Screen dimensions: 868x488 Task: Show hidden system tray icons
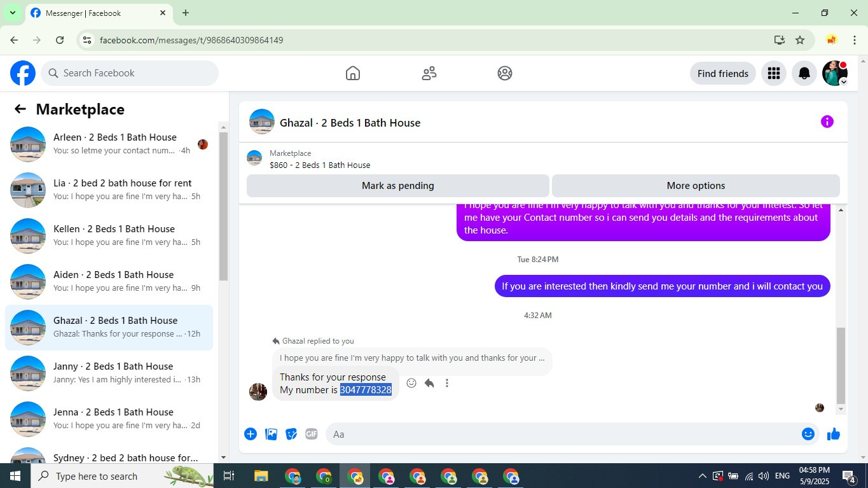[702, 476]
